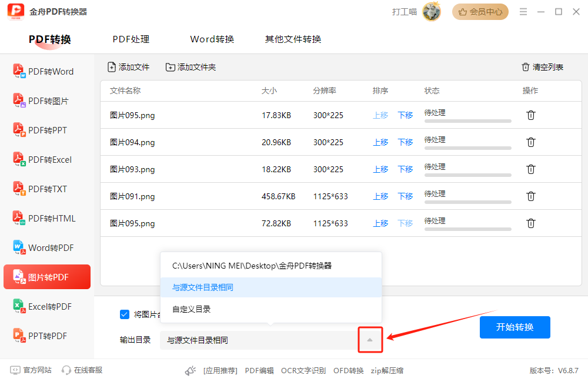This screenshot has width=588, height=382.
Task: Open the Word转换 tab
Action: [x=212, y=39]
